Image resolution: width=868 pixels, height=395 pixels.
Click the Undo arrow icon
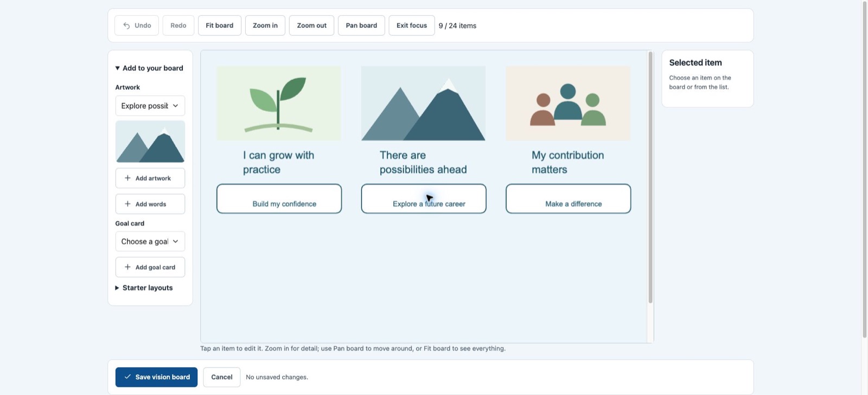coord(126,26)
